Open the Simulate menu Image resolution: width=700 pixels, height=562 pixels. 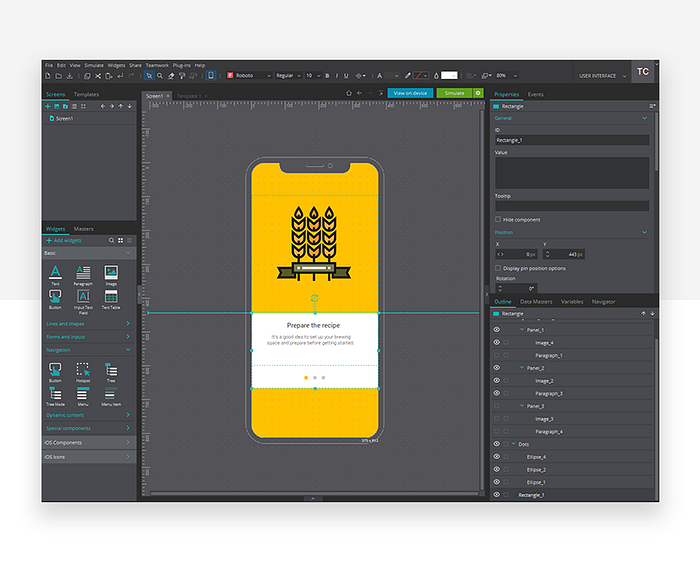(x=94, y=65)
